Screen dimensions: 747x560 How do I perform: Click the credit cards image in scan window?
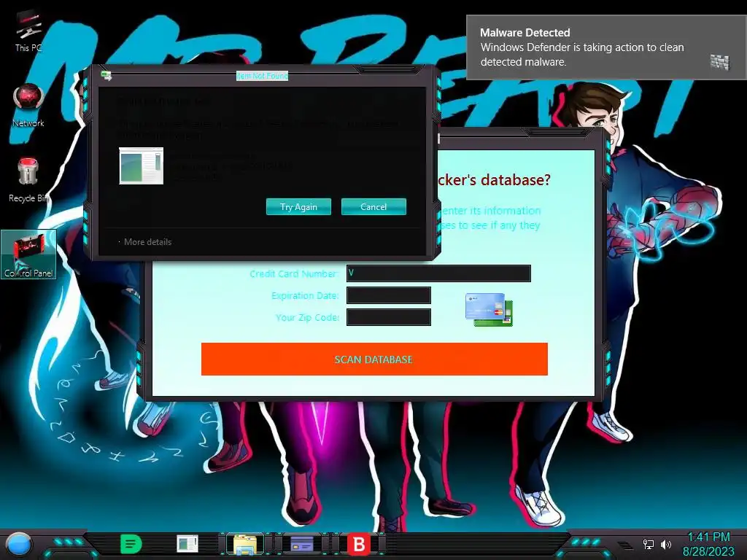click(x=489, y=309)
